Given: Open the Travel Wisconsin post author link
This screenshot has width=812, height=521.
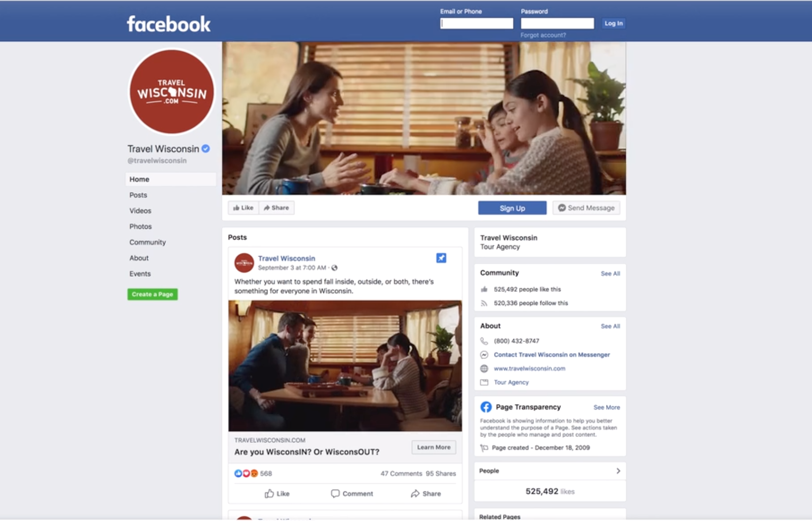Looking at the screenshot, I should (286, 258).
